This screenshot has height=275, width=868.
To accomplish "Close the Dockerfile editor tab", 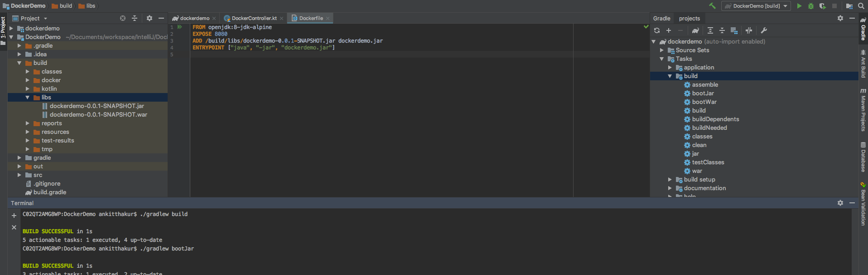I will 328,18.
